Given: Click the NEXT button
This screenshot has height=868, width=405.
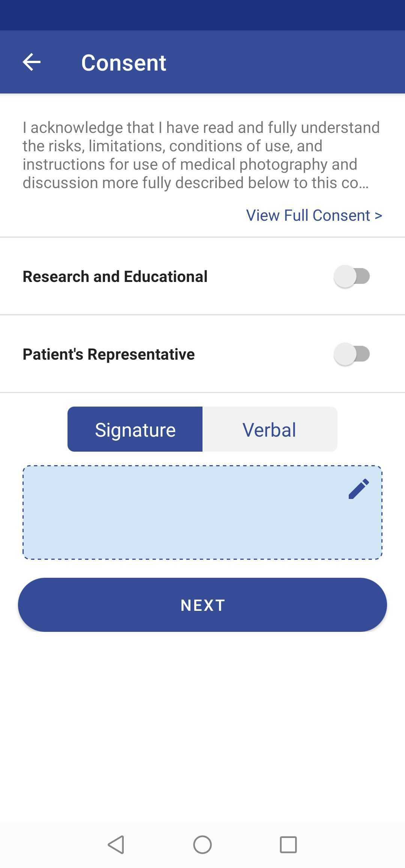Looking at the screenshot, I should [x=202, y=605].
